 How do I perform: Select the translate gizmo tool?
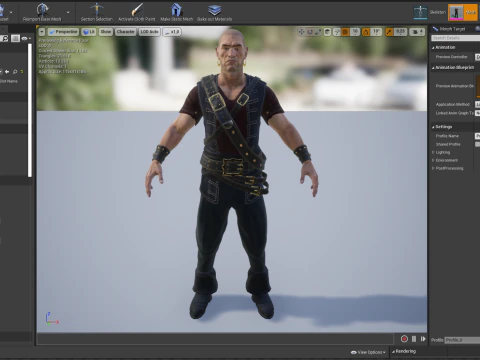coord(302,32)
